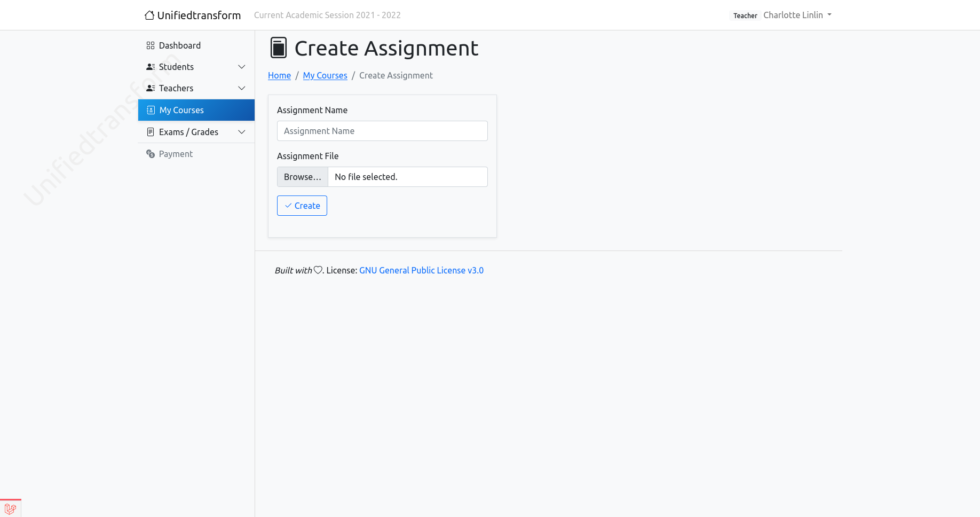Click the Create button
The image size is (980, 517).
[x=302, y=206]
